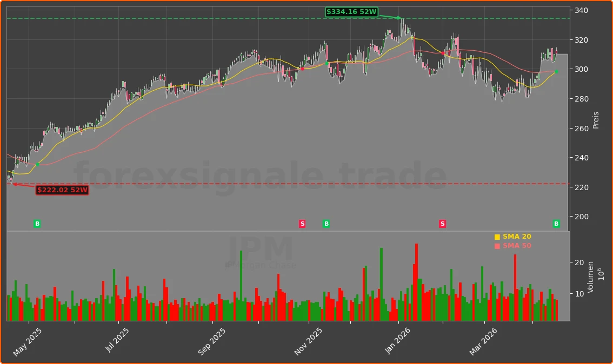The image size is (613, 364).
Task: Click the red S sell signal left of Nov 2025
Action: tap(302, 224)
